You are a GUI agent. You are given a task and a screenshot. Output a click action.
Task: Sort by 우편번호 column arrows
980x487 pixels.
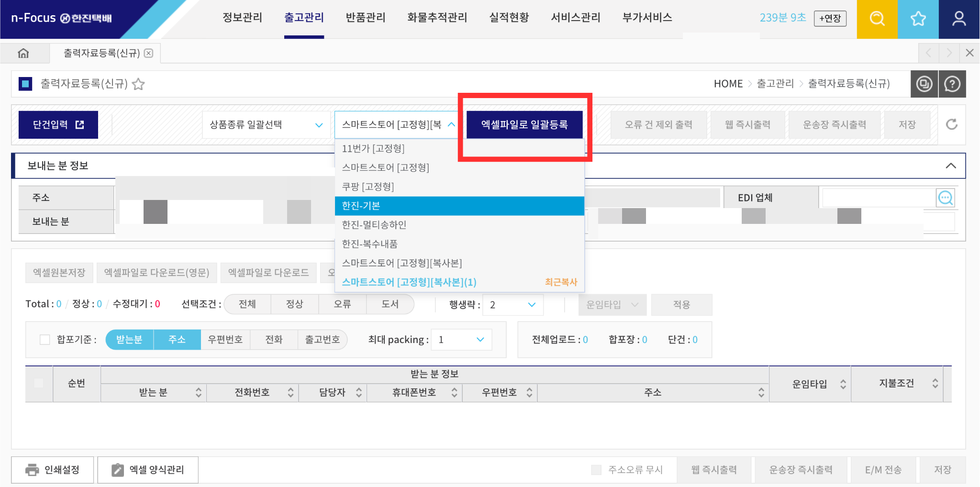tap(529, 393)
